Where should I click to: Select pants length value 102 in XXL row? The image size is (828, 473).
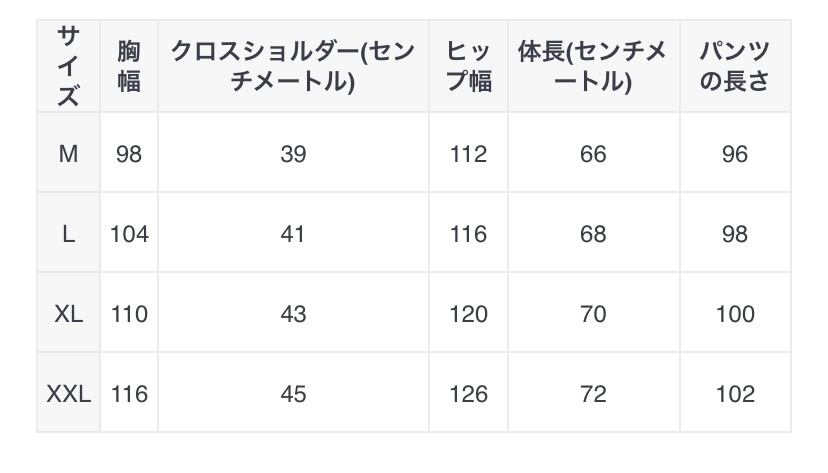(x=735, y=394)
